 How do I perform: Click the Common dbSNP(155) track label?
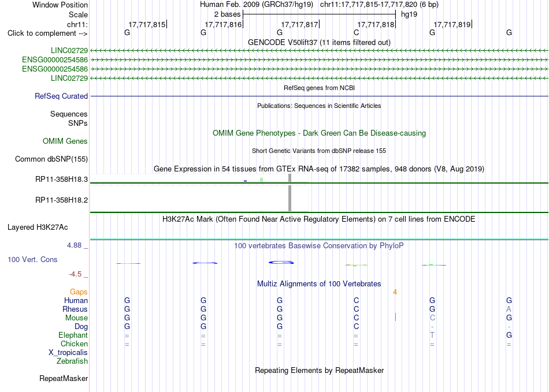pyautogui.click(x=51, y=159)
